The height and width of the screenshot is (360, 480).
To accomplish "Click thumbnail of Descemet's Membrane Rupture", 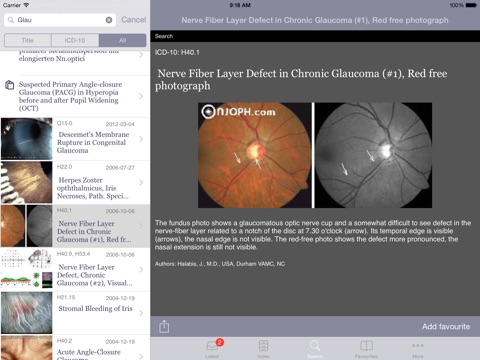I will tap(26, 139).
